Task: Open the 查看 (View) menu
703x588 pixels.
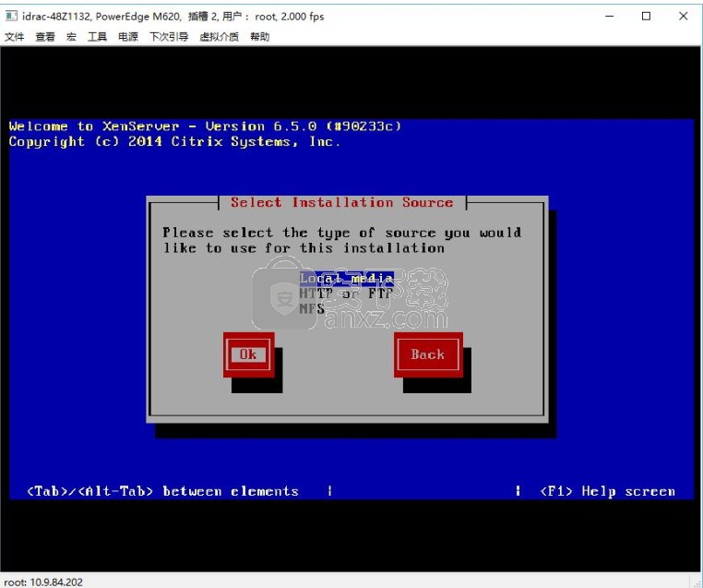Action: [x=45, y=37]
